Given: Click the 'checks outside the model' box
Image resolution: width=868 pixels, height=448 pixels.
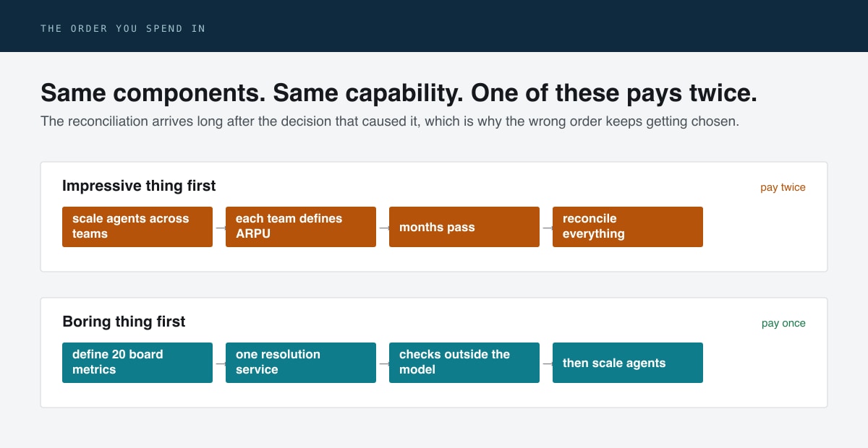Looking at the screenshot, I should click(x=464, y=363).
